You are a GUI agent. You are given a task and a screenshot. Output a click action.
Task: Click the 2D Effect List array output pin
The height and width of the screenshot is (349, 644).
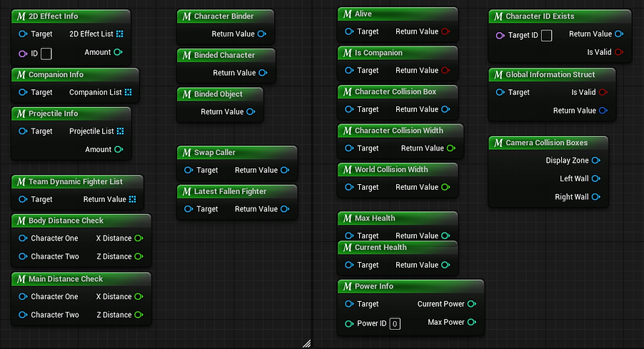click(119, 34)
